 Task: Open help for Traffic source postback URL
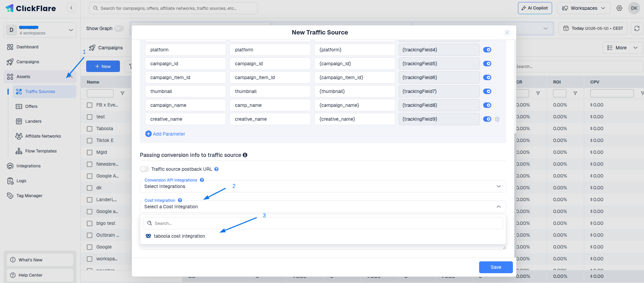point(217,169)
